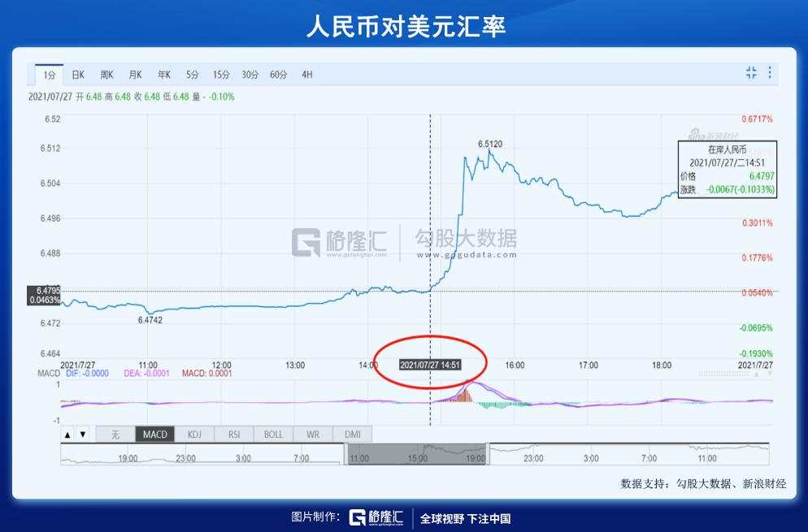Viewport: 808px width, 532px height.
Task: Click the 0.6717% right axis label
Action: pos(757,119)
